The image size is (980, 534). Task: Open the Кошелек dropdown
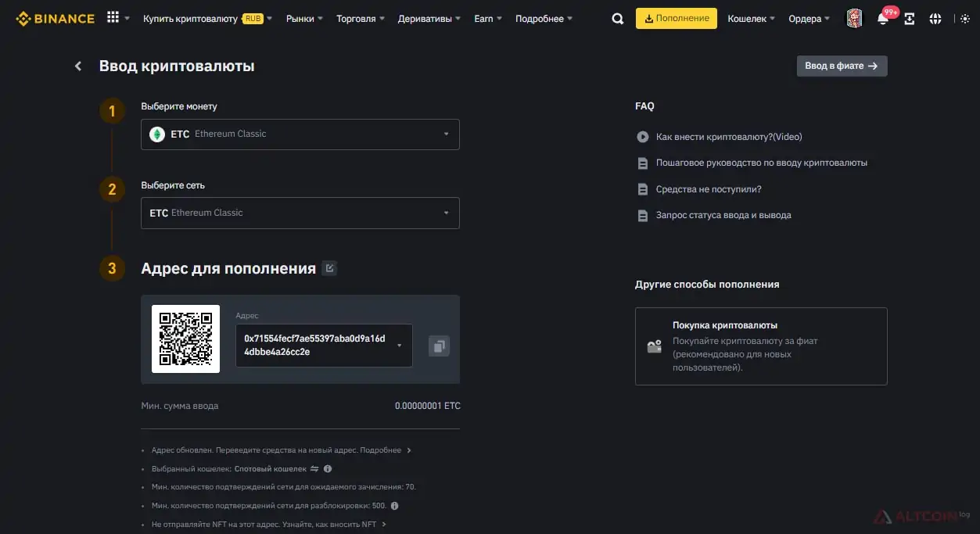(x=752, y=19)
